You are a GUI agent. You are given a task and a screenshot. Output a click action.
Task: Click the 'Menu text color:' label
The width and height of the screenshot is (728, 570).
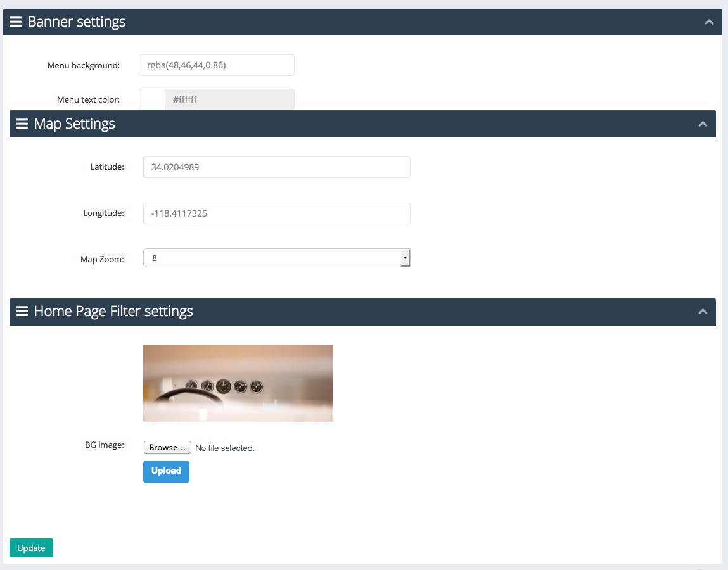point(88,99)
